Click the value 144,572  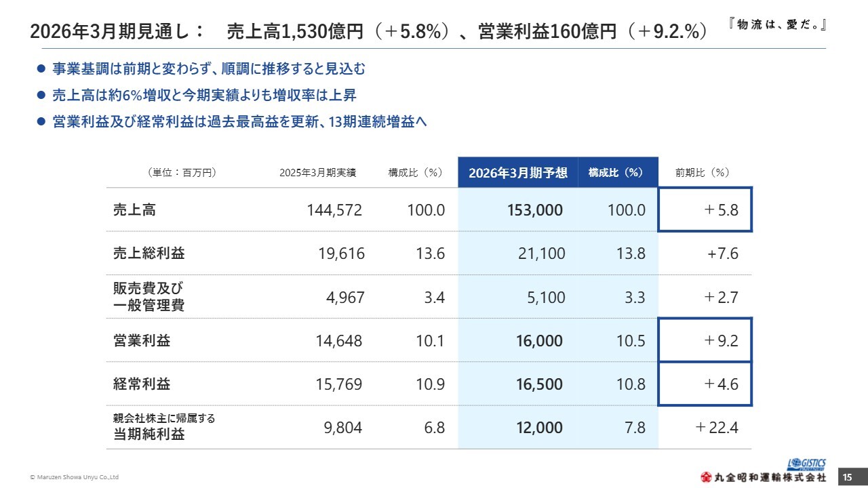335,210
